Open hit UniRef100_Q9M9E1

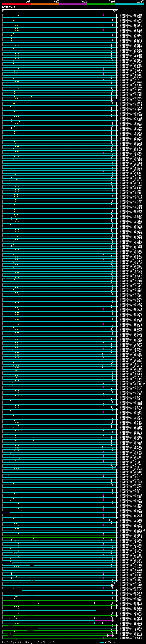pyautogui.click(x=131, y=289)
